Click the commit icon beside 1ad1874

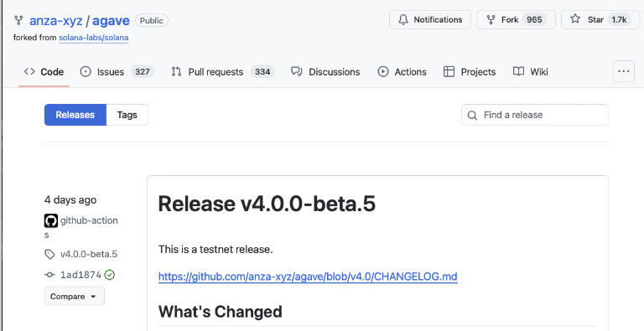(x=49, y=275)
